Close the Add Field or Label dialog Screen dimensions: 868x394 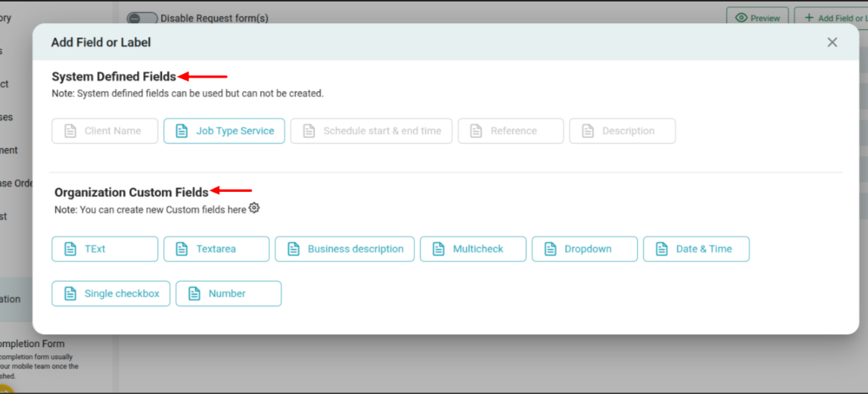pos(832,43)
